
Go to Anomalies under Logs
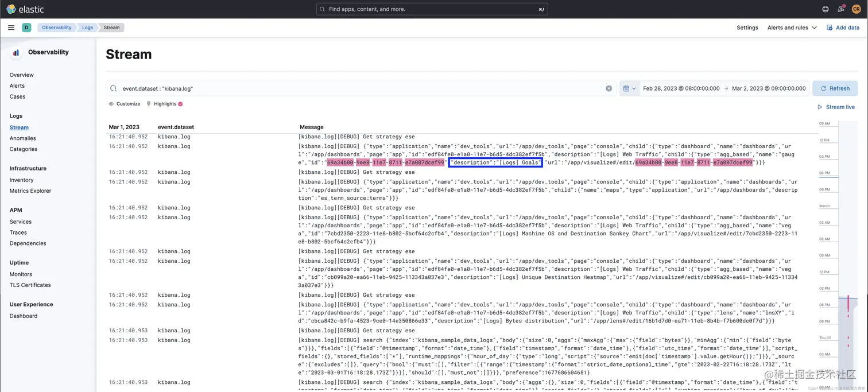[23, 138]
